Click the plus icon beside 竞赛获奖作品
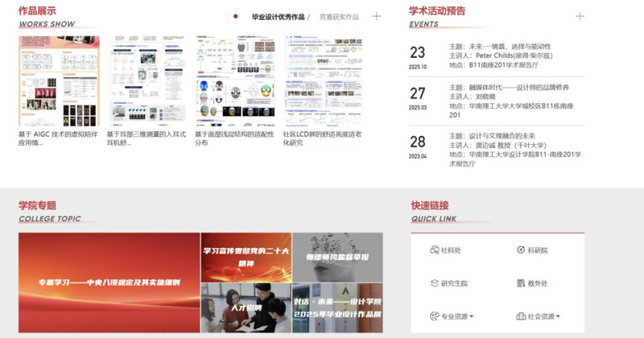This screenshot has height=338, width=644. pyautogui.click(x=376, y=16)
